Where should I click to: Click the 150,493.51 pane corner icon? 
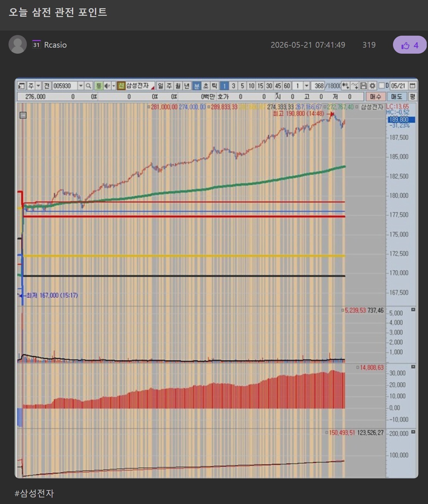(x=413, y=432)
